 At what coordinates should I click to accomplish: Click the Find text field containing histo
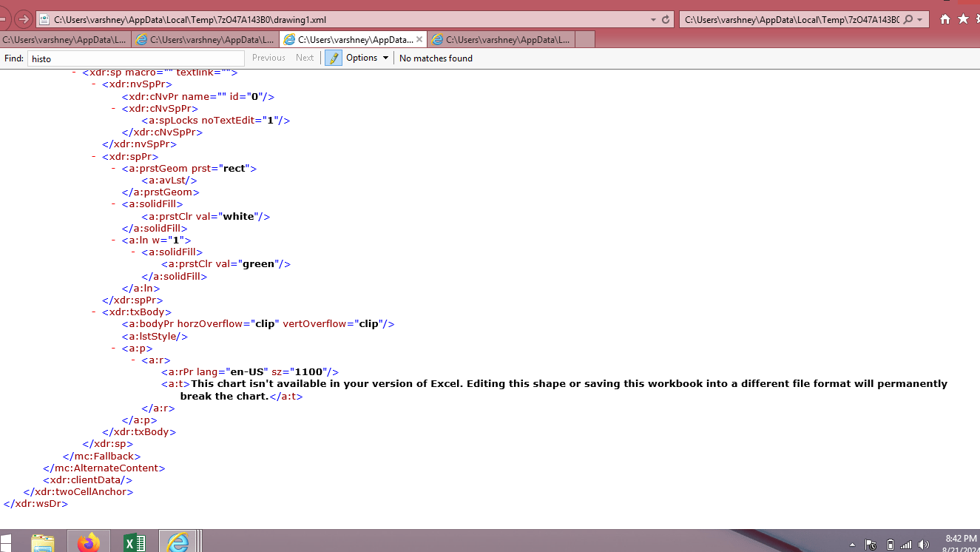point(136,58)
